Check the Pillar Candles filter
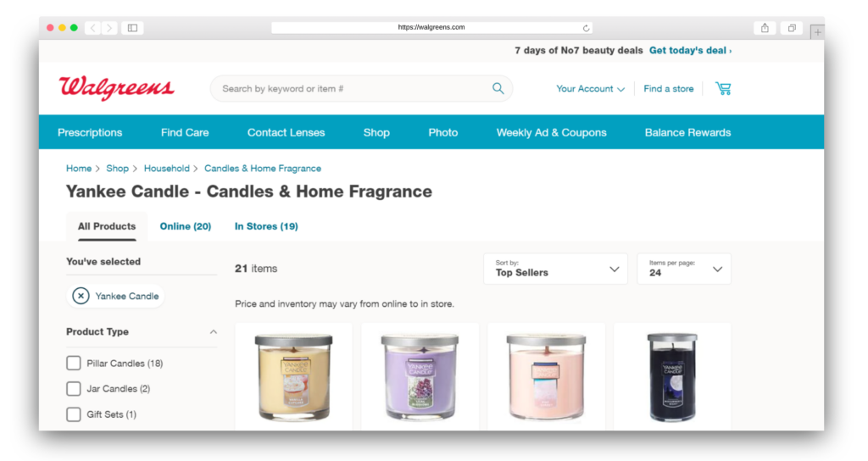Viewport: 868px width, 461px height. (74, 363)
